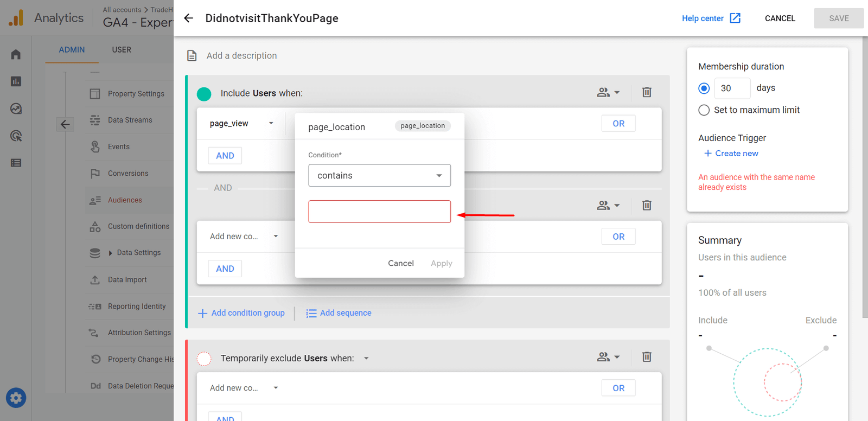Click the Property Change History icon

point(95,359)
